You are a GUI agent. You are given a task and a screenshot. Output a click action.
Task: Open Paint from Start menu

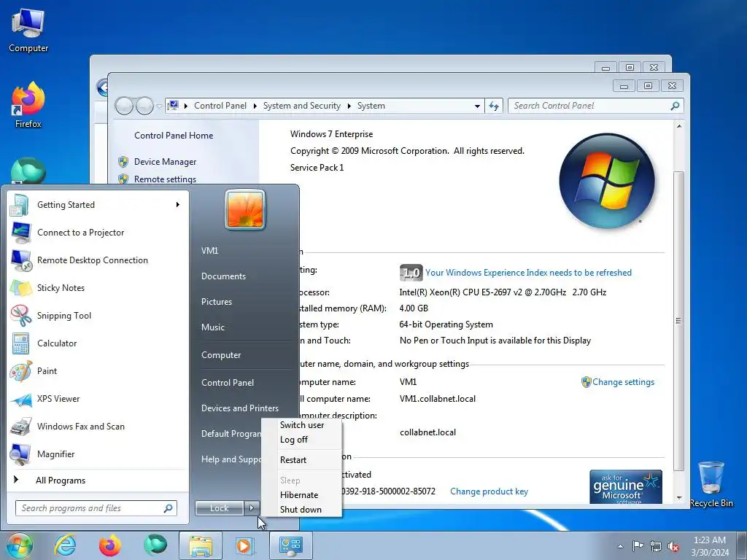click(x=98, y=371)
